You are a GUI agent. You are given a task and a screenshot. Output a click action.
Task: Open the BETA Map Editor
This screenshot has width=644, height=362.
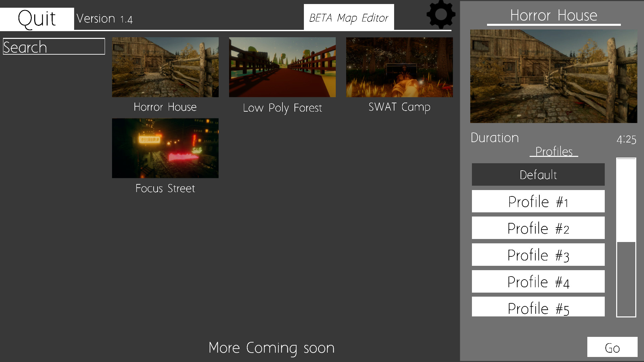click(x=349, y=17)
